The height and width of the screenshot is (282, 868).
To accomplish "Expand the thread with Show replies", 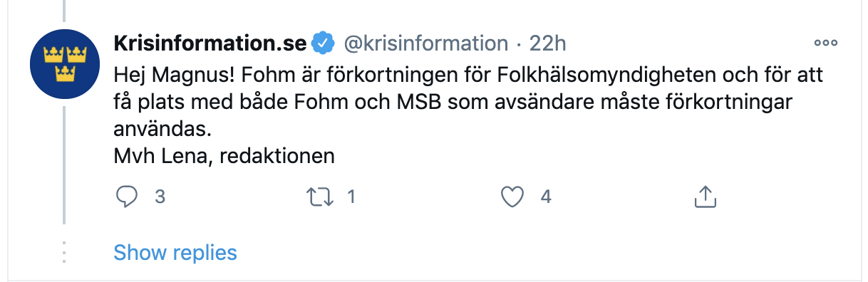I will 175,252.
